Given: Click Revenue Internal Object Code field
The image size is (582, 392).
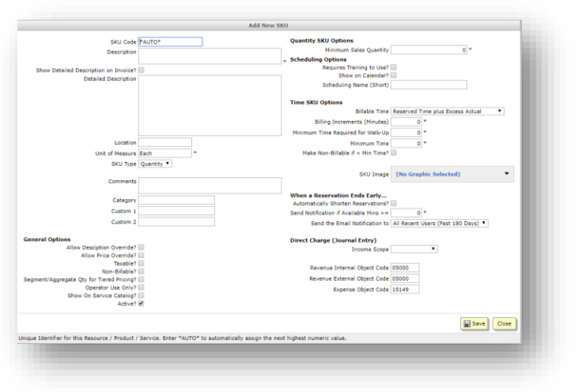Looking at the screenshot, I should pos(405,268).
